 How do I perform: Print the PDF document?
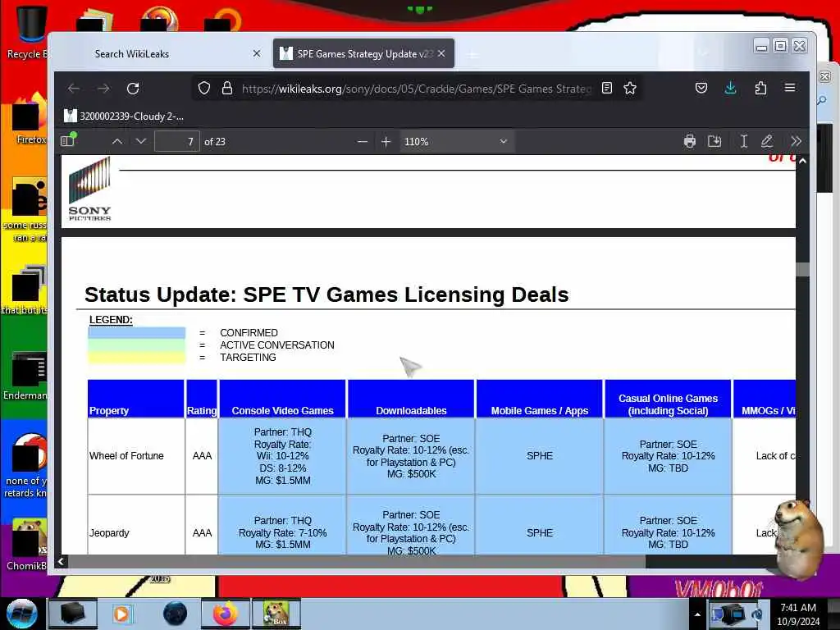pyautogui.click(x=689, y=141)
